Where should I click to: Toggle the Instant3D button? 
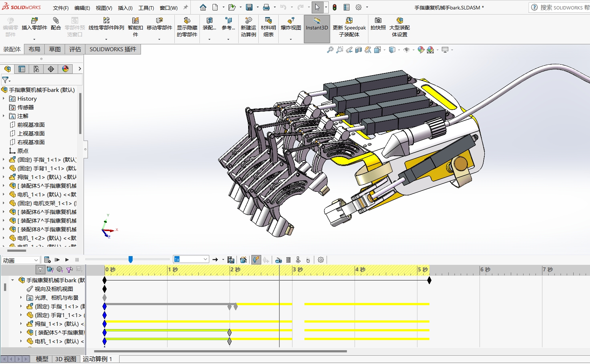(317, 24)
